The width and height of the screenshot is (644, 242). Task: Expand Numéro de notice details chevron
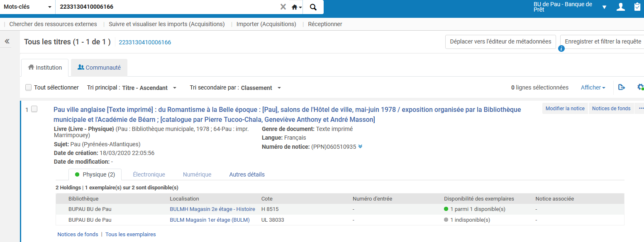[x=360, y=147]
